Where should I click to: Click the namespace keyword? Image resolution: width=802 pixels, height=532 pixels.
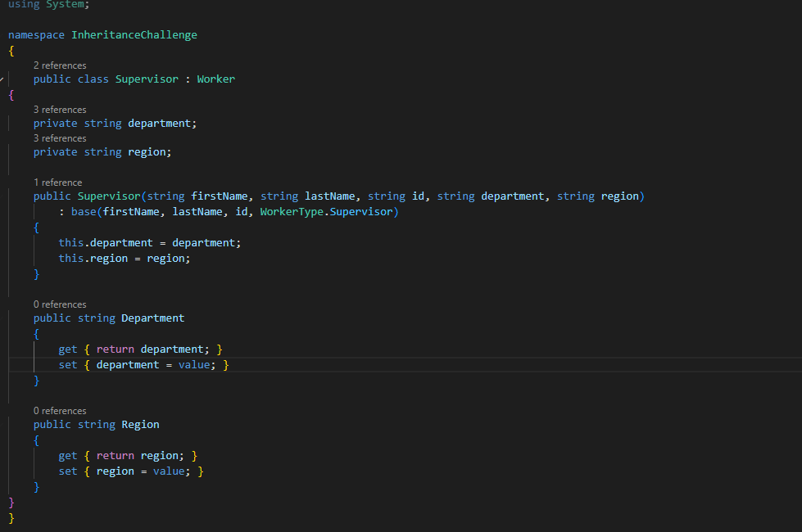(x=36, y=34)
